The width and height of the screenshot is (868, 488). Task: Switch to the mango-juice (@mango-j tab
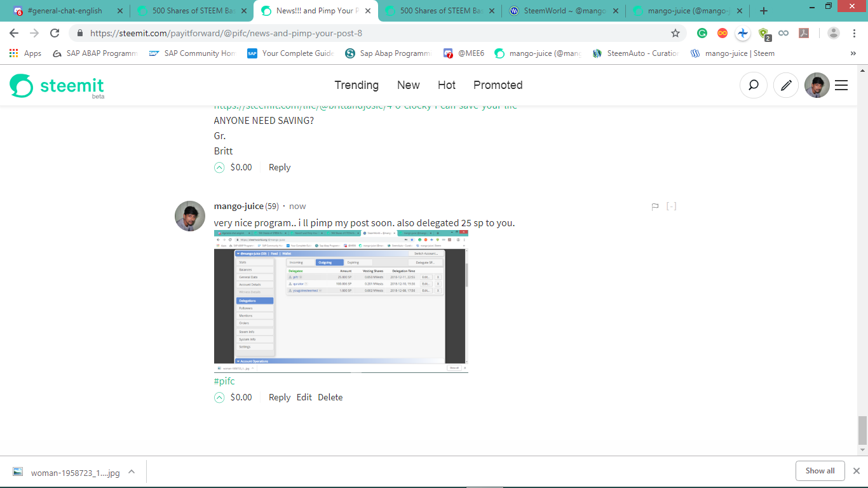coord(687,11)
